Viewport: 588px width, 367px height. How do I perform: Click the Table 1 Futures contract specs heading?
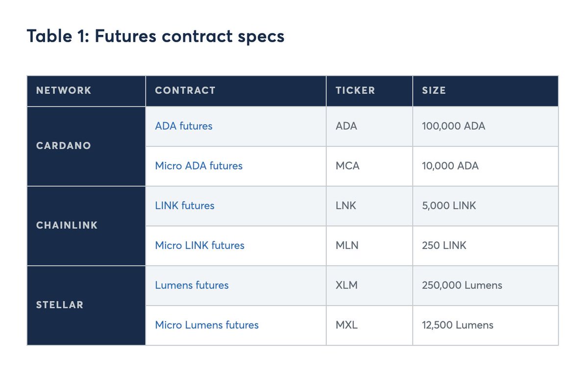click(155, 36)
